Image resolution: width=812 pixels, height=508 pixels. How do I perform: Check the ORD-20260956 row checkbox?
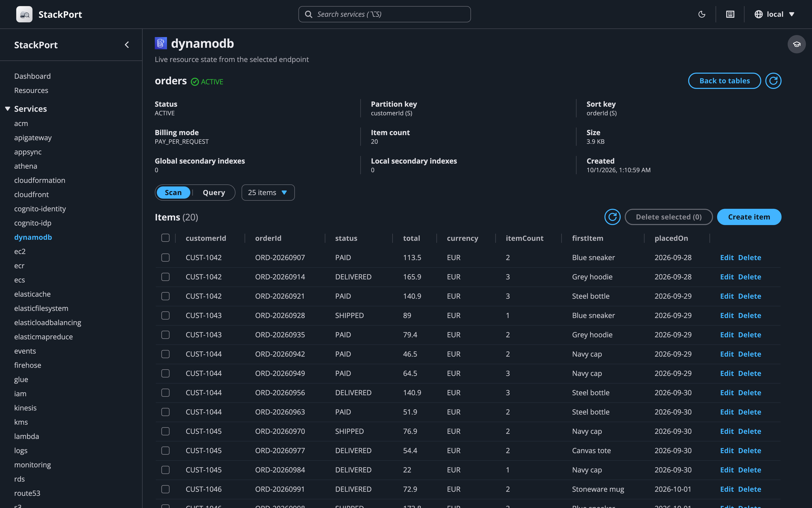pyautogui.click(x=165, y=393)
